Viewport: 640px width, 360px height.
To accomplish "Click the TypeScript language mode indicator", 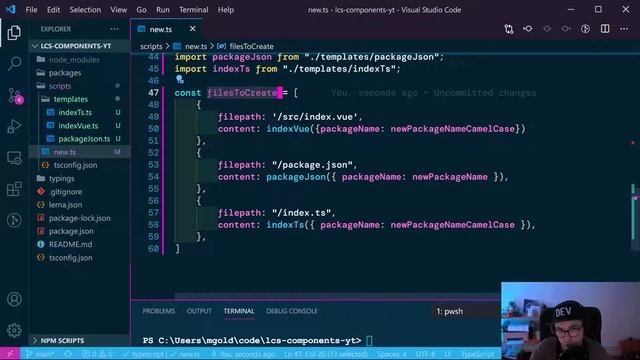I will tap(477, 354).
